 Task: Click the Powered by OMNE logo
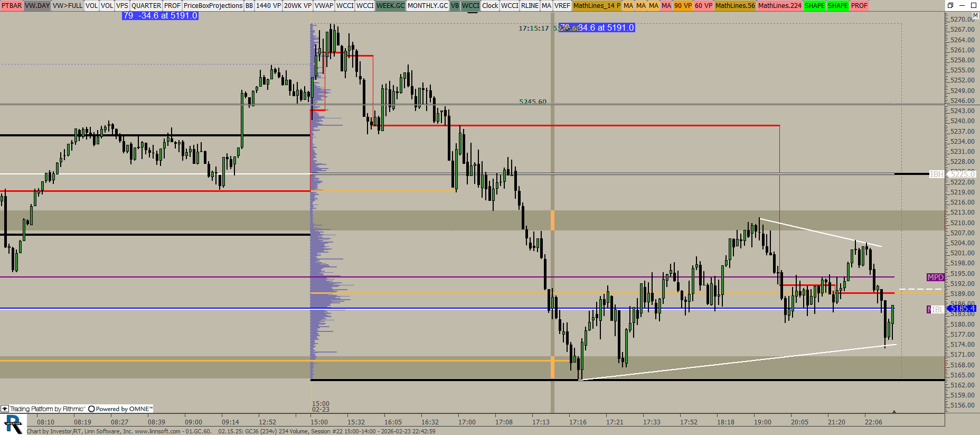coord(120,409)
